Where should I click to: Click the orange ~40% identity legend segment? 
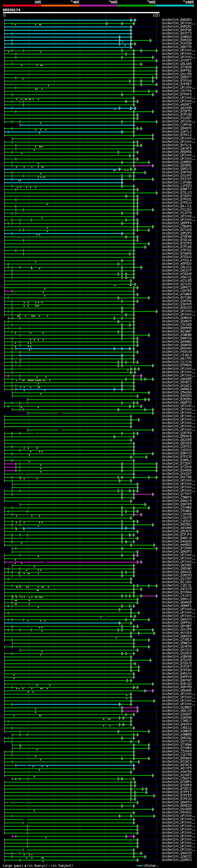pos(60,6)
